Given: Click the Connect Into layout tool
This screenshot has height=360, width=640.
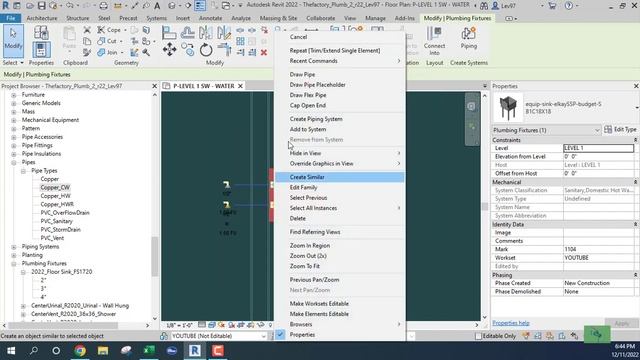Looking at the screenshot, I should click(434, 41).
